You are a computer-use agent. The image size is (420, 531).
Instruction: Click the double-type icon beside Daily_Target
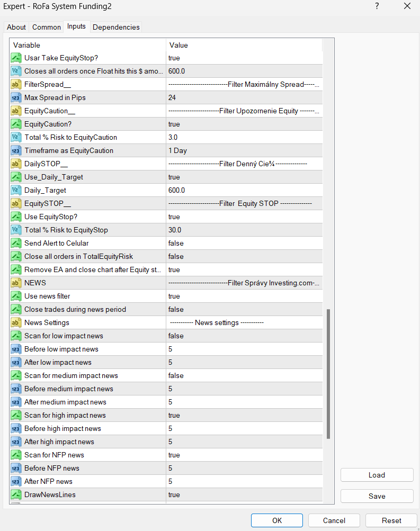(x=16, y=190)
